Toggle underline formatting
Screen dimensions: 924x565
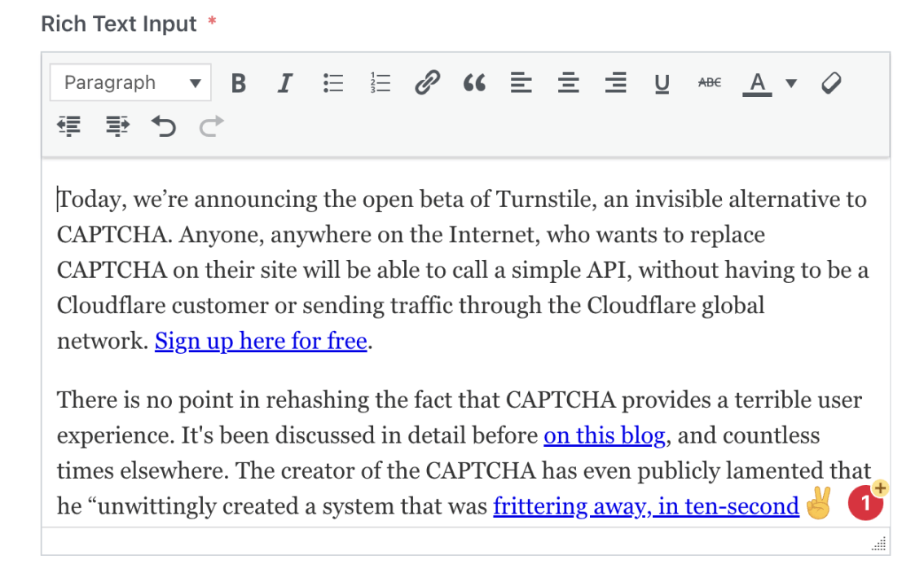(x=662, y=83)
